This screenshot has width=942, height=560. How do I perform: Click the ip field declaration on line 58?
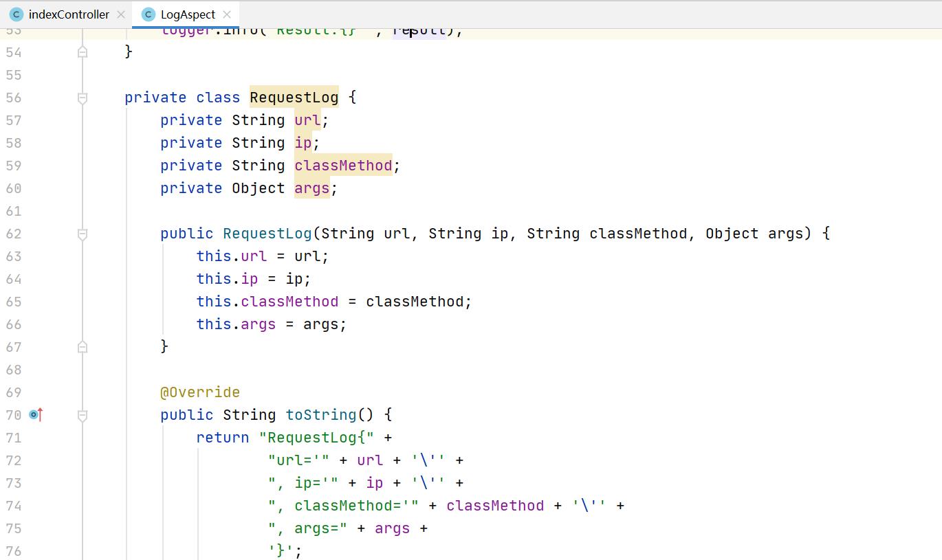click(303, 143)
